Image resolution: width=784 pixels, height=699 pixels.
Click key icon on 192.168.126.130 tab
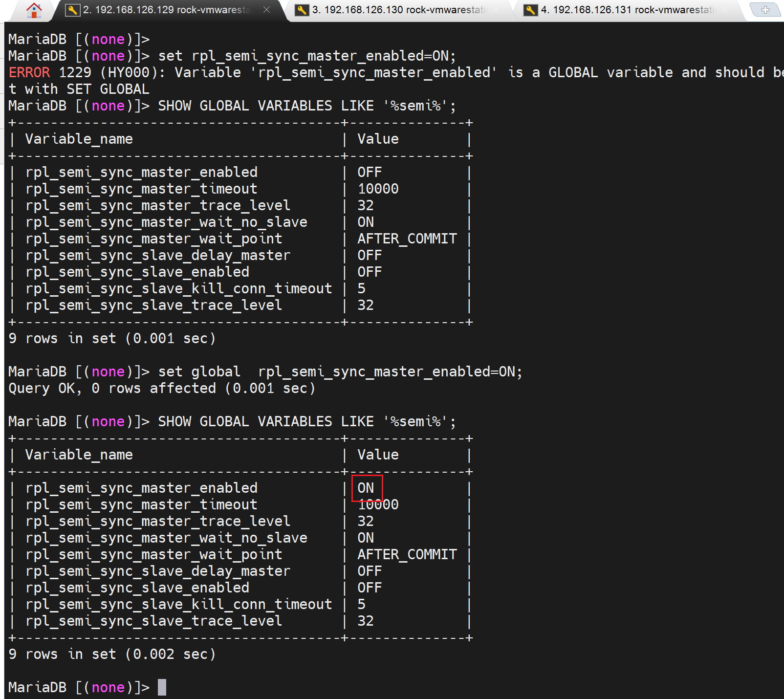(302, 10)
